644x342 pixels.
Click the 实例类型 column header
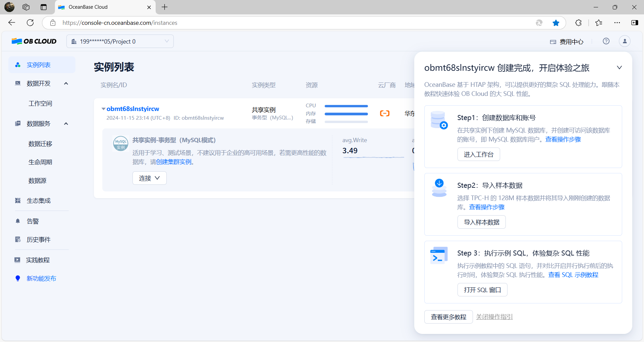pos(264,85)
